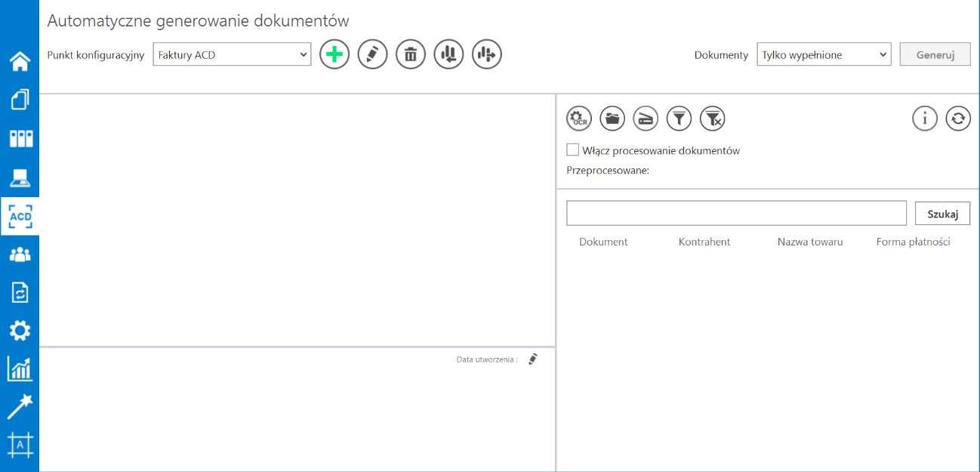Go to Home in the sidebar

pyautogui.click(x=20, y=61)
